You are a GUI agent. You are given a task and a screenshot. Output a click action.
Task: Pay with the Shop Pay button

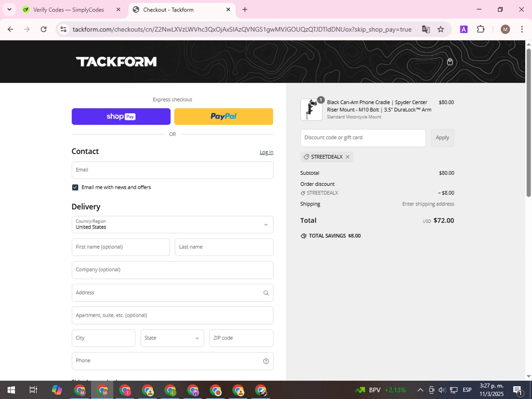[121, 116]
